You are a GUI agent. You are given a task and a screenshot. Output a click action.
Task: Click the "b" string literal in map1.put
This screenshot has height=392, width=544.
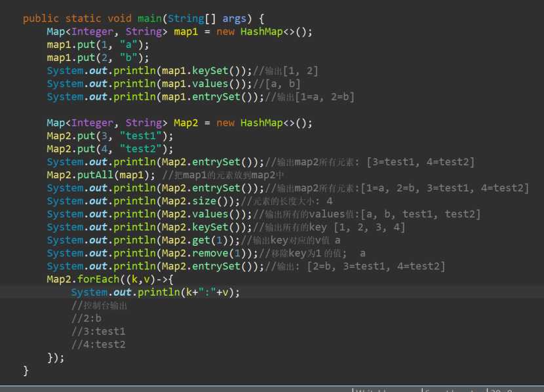tap(128, 58)
